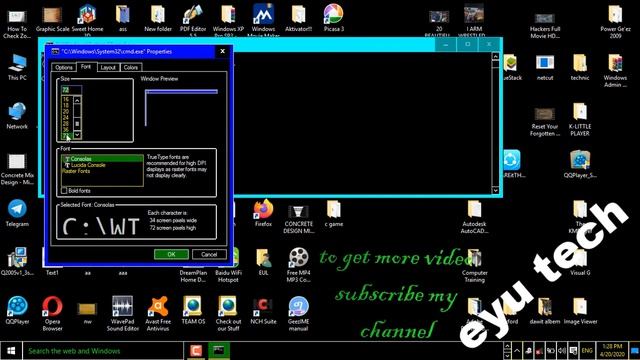Image resolution: width=640 pixels, height=360 pixels.
Task: Open the EUL folder icon
Action: point(263,262)
